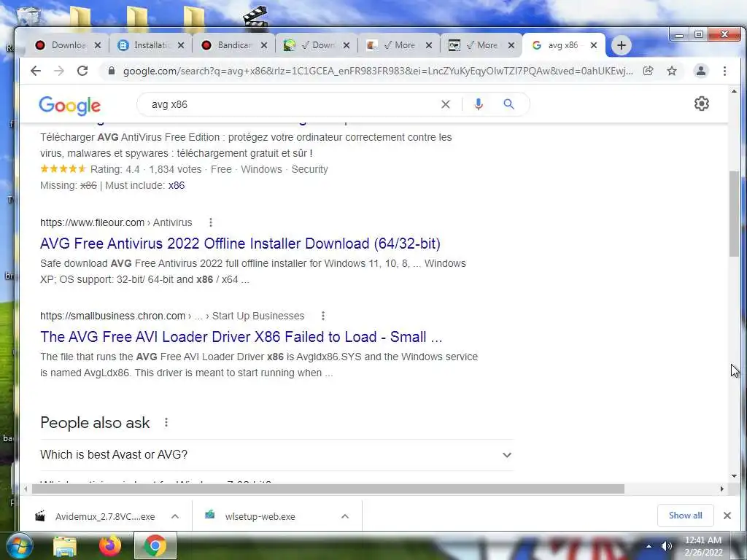This screenshot has height=560, width=747.
Task: Share this page using the share icon
Action: click(x=648, y=71)
